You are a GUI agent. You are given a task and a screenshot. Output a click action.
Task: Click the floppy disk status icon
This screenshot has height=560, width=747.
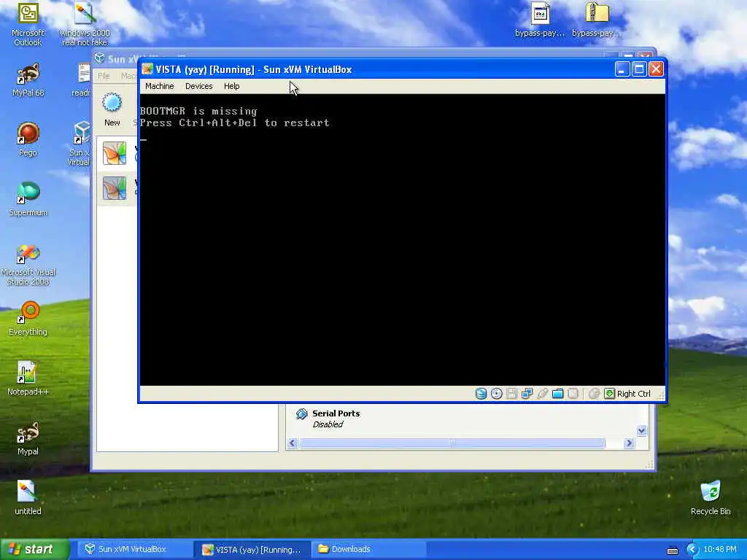[511, 394]
